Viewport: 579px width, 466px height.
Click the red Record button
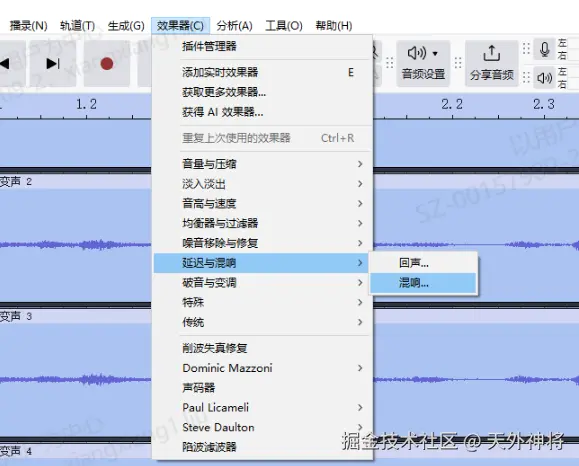[107, 64]
